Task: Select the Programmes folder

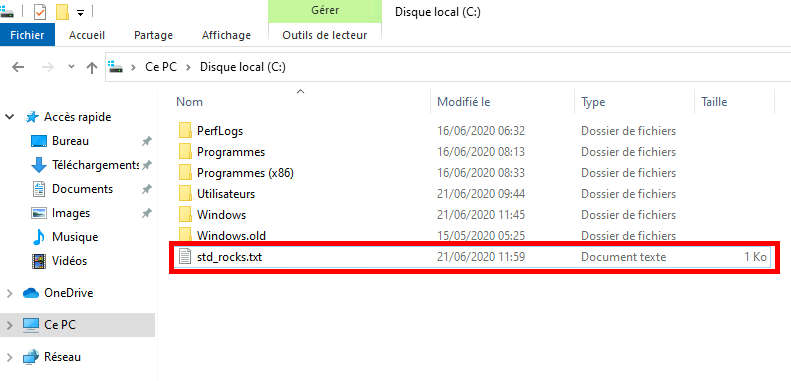Action: 231,151
